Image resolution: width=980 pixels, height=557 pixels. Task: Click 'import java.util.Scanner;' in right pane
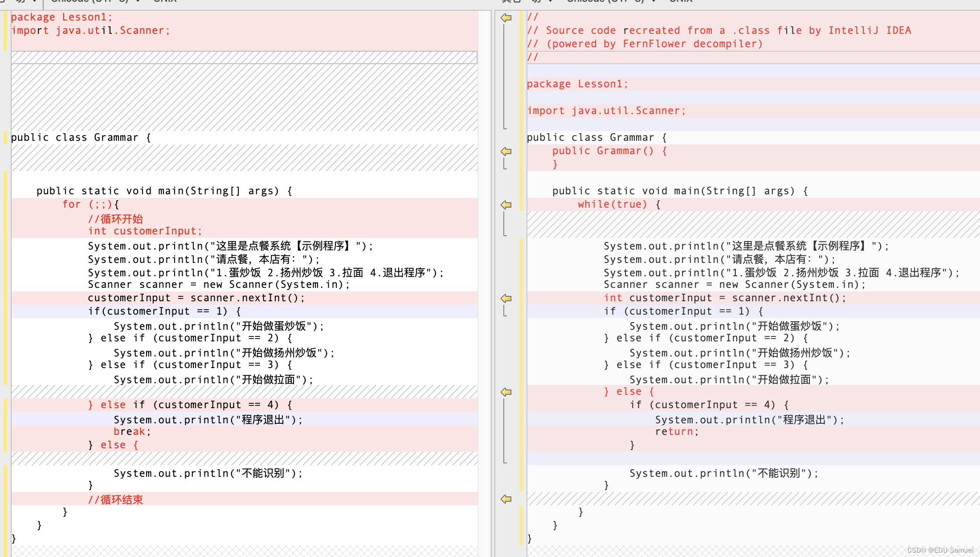coord(606,111)
